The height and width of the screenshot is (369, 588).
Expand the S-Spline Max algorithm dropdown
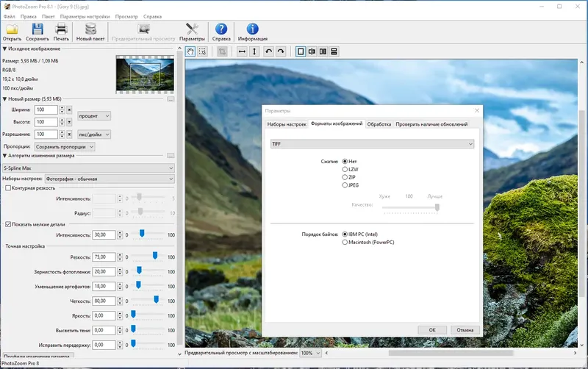(x=88, y=168)
